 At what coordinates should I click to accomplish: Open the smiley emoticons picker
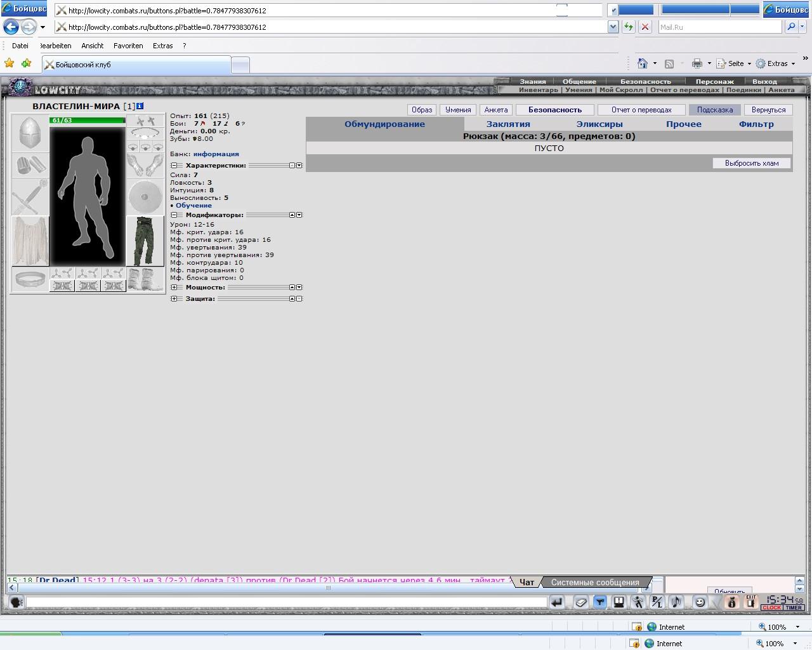tap(700, 602)
